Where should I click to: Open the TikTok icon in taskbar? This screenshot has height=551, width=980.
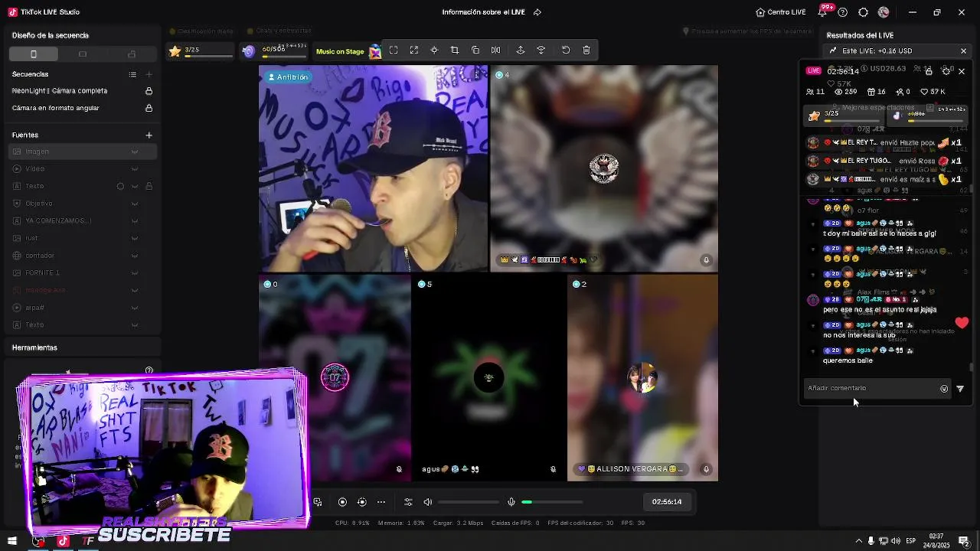[x=63, y=542]
